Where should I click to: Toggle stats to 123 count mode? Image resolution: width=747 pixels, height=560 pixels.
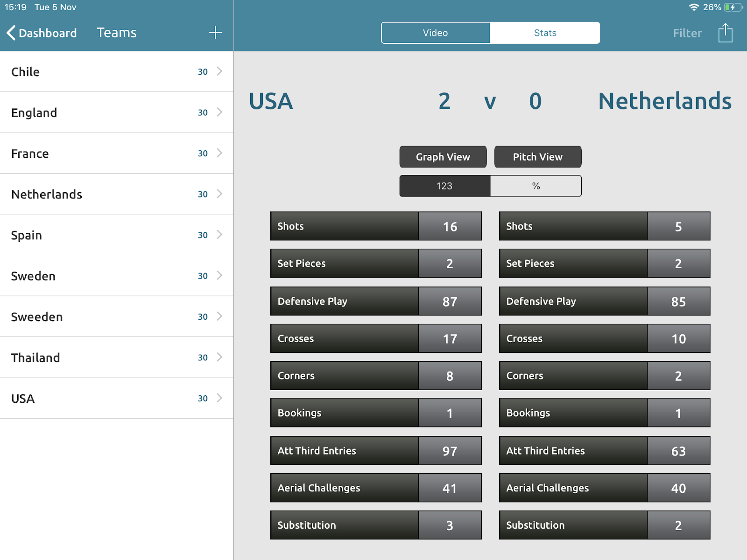point(444,186)
